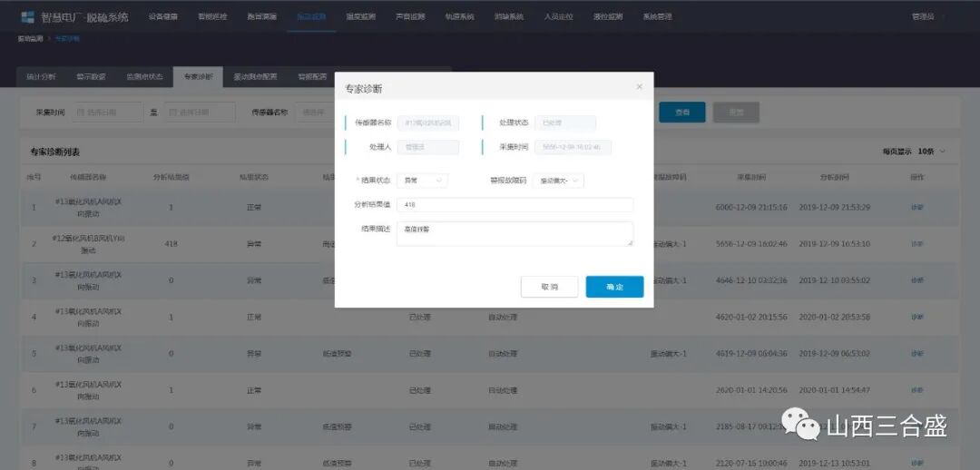This screenshot has height=470, width=980.
Task: Click the 分析结果值 column header
Action: [x=171, y=177]
